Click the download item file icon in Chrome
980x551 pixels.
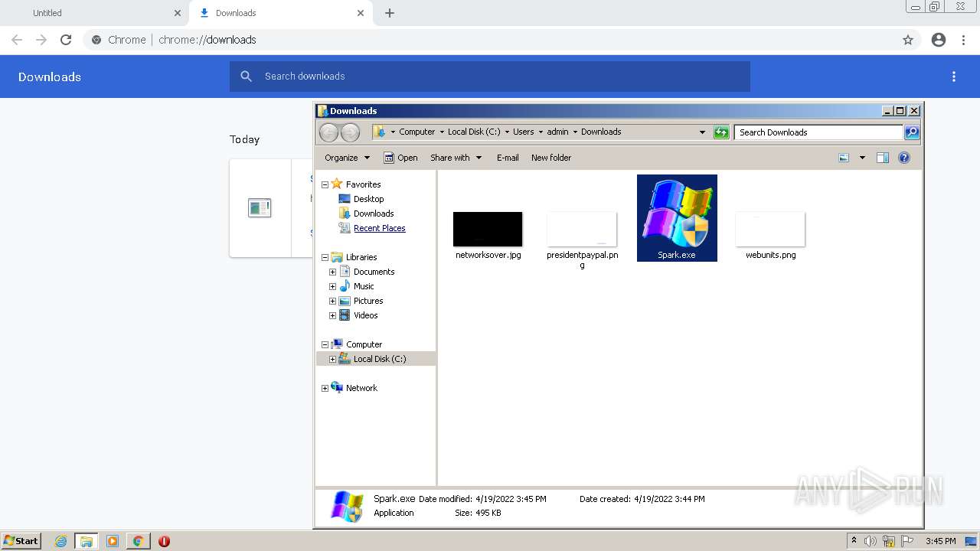pyautogui.click(x=260, y=207)
